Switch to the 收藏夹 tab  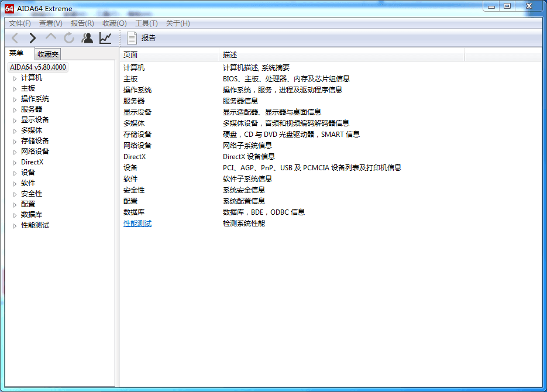[48, 54]
